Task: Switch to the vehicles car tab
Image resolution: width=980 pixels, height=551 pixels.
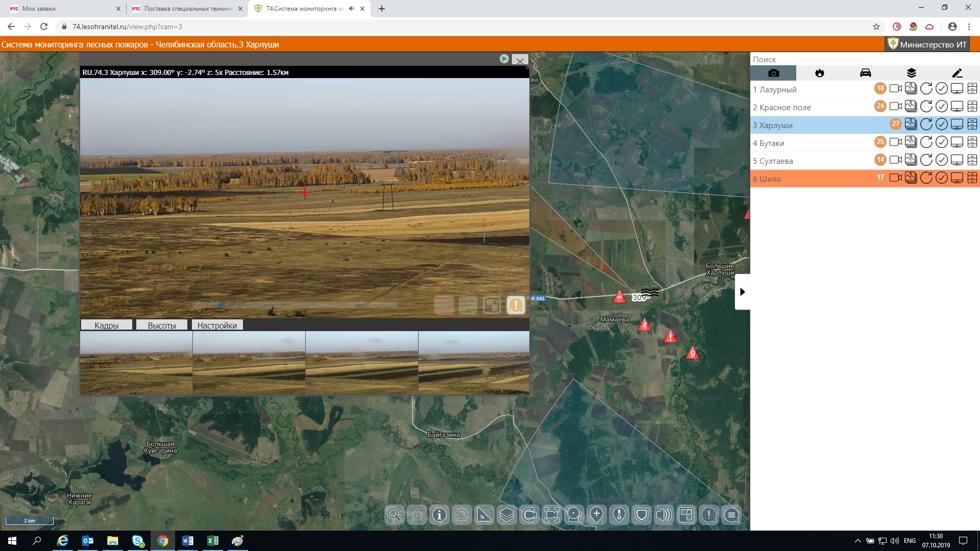Action: coord(865,73)
